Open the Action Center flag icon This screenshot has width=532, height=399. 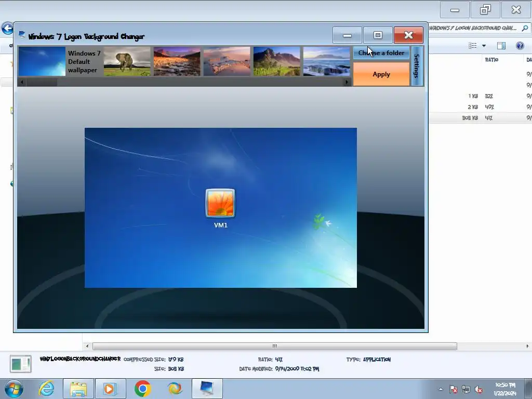tap(453, 389)
